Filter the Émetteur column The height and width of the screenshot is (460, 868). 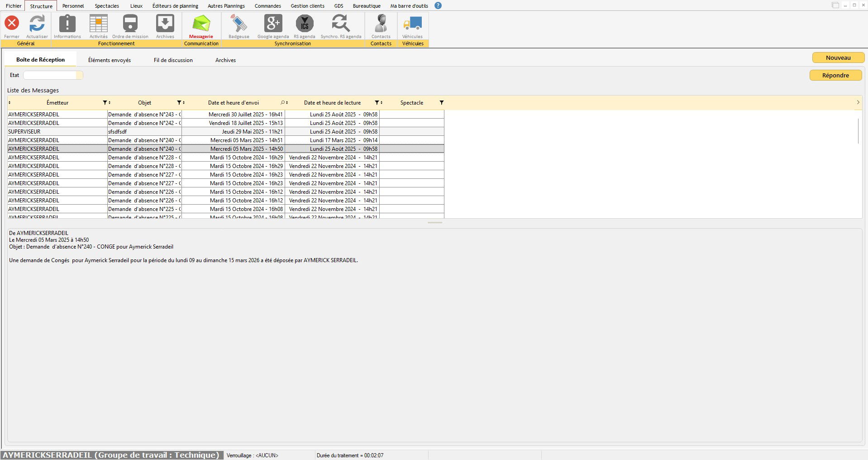(105, 103)
